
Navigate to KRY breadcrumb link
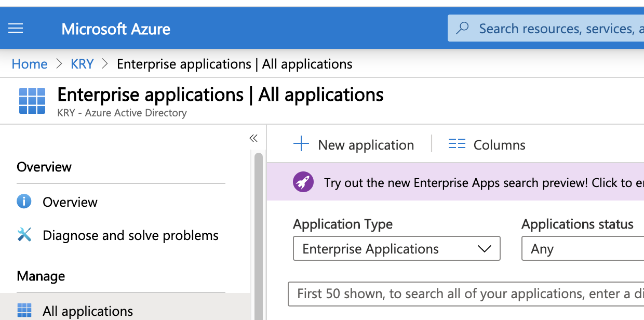pyautogui.click(x=82, y=64)
